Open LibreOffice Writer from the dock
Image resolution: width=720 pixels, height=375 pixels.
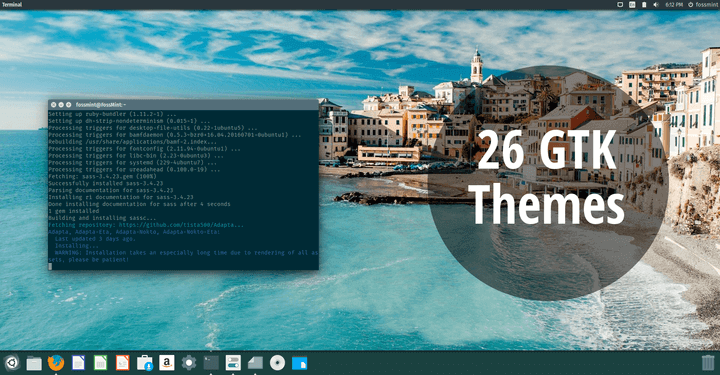pyautogui.click(x=79, y=363)
